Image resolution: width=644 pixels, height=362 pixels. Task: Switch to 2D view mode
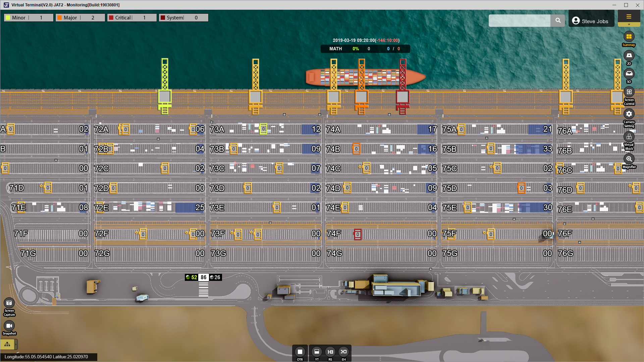point(629,55)
